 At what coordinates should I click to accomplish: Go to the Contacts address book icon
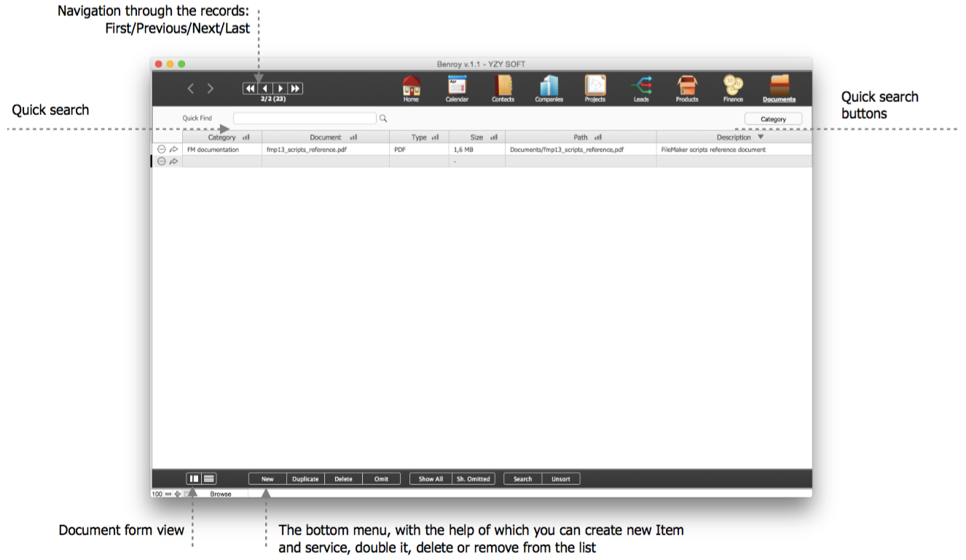pyautogui.click(x=503, y=87)
